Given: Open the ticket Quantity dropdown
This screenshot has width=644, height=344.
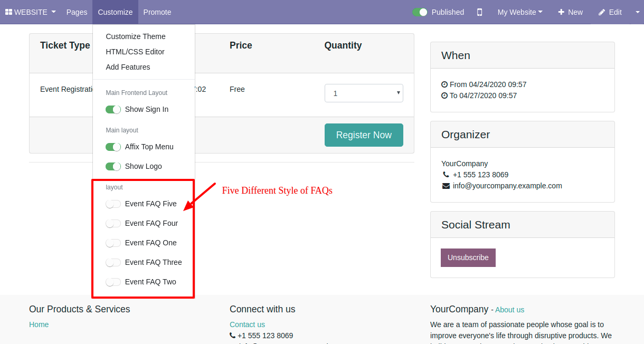Looking at the screenshot, I should [364, 93].
